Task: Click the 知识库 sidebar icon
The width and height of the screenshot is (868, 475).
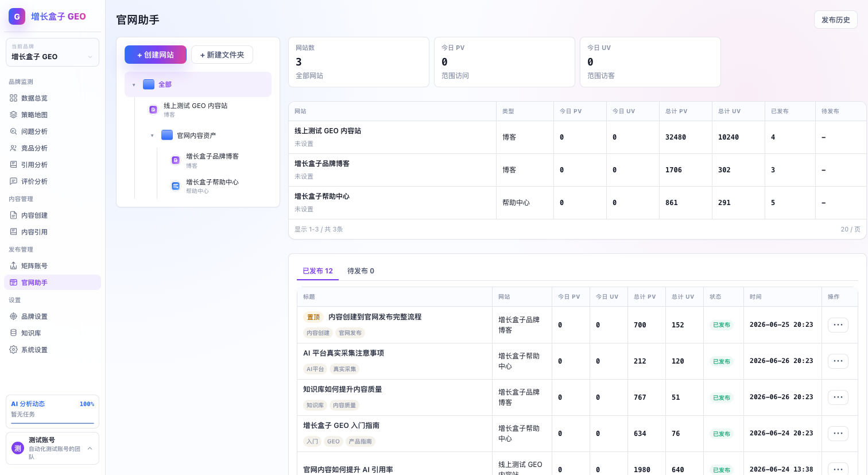Action: [x=13, y=333]
